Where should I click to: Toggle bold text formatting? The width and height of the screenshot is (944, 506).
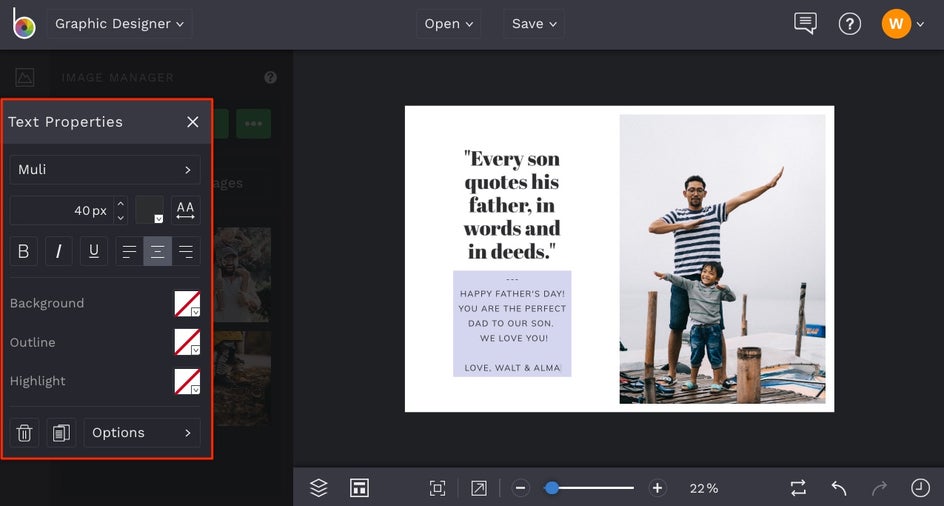24,251
